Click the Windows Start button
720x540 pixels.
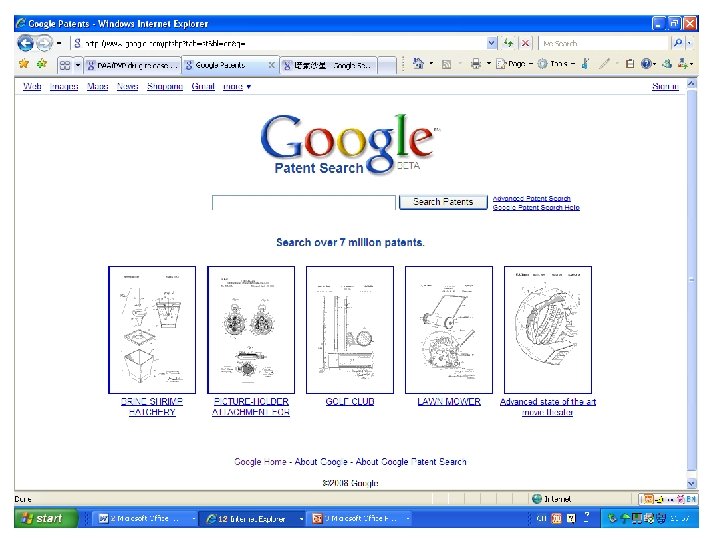coord(45,518)
